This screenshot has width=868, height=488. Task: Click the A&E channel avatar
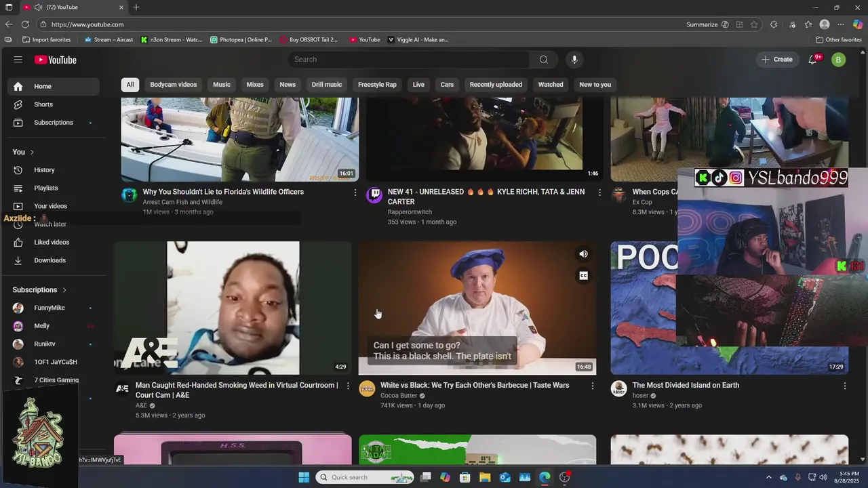pos(122,389)
